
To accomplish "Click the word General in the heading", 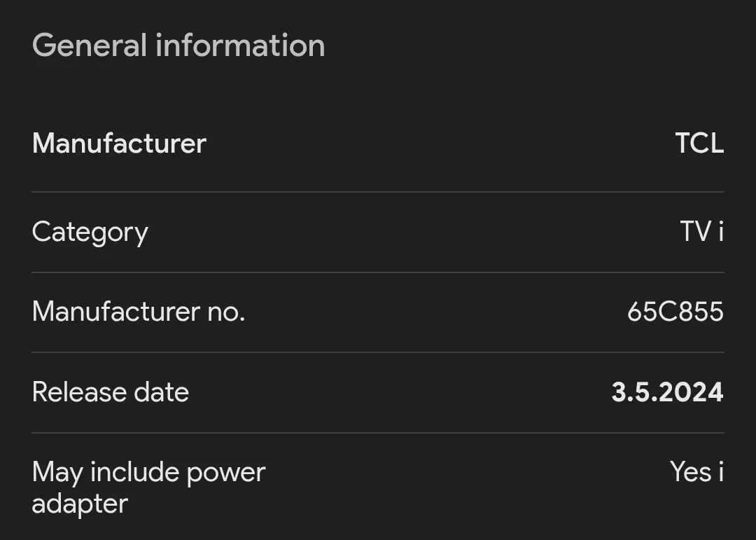I will [x=89, y=46].
